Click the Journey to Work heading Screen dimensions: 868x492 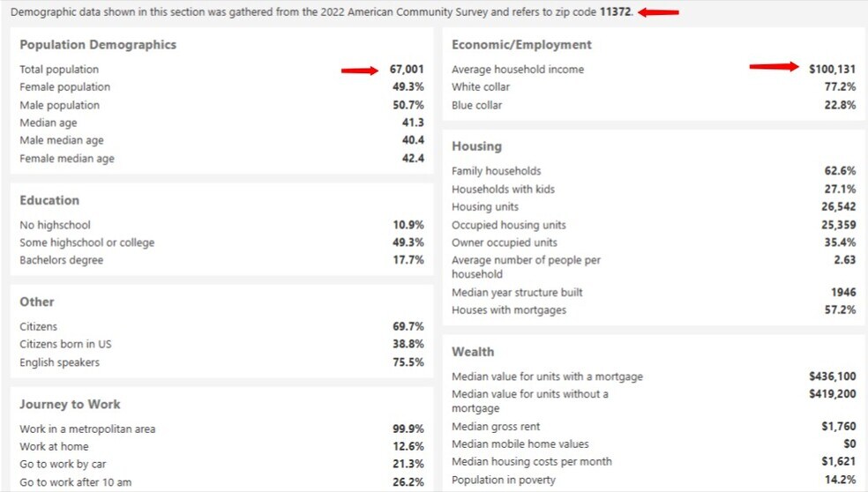click(x=70, y=404)
